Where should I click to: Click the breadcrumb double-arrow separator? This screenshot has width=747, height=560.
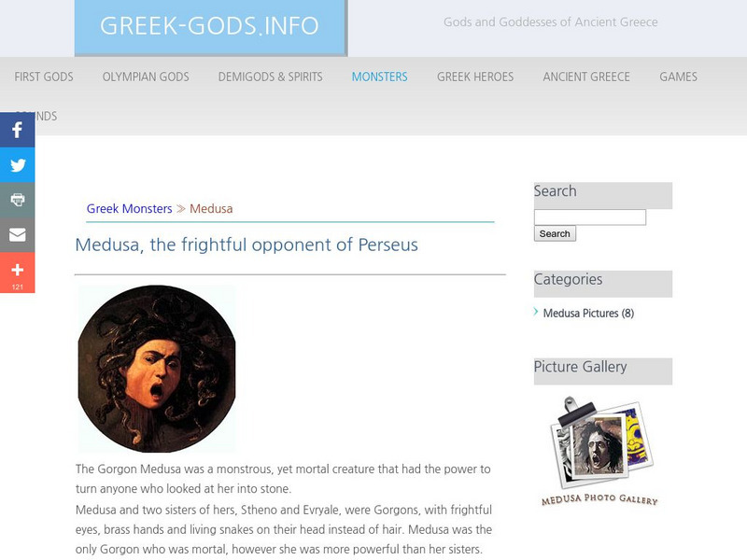coord(180,208)
